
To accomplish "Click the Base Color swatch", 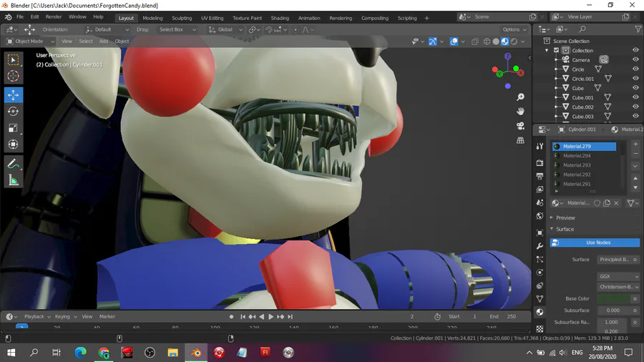I will point(614,298).
